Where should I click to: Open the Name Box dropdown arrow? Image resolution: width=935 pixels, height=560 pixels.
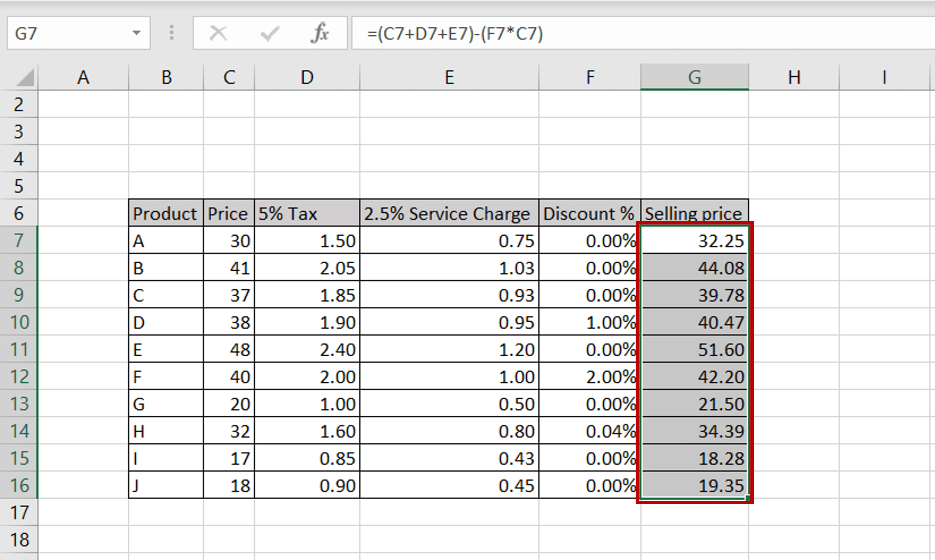pos(136,33)
